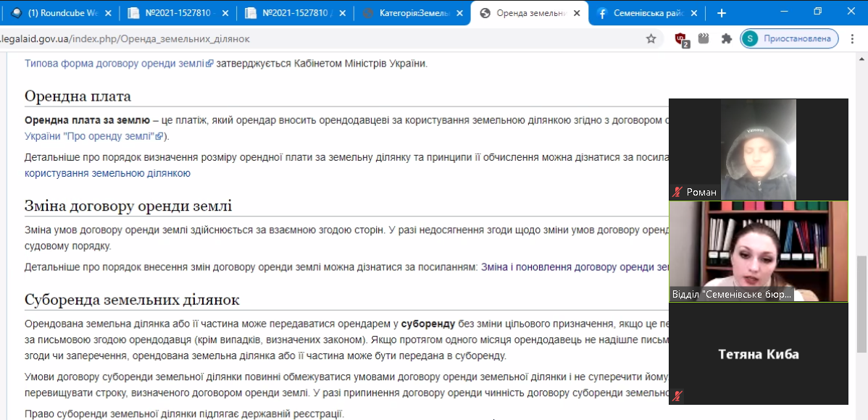Open a new browser tab
The width and height of the screenshot is (868, 420).
tap(722, 13)
